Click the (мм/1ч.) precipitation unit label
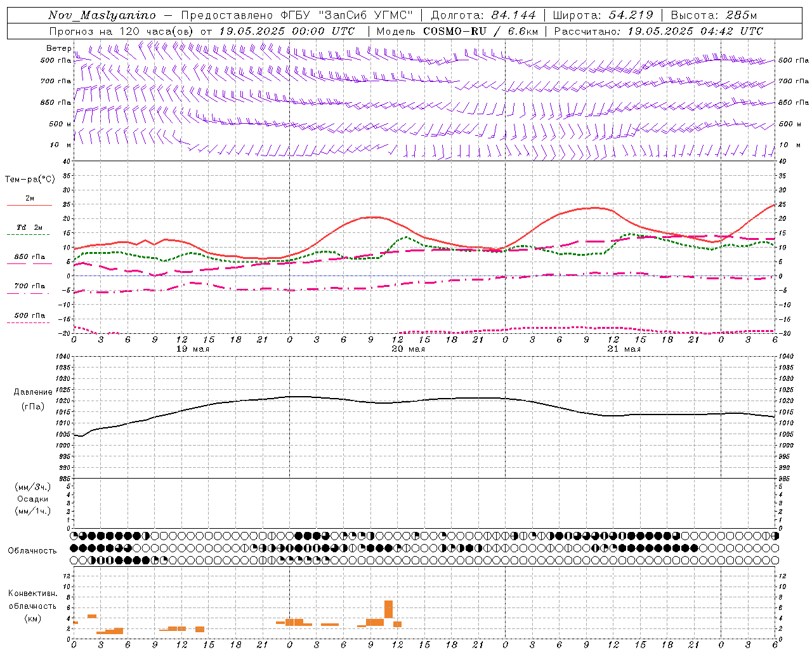 pyautogui.click(x=33, y=511)
